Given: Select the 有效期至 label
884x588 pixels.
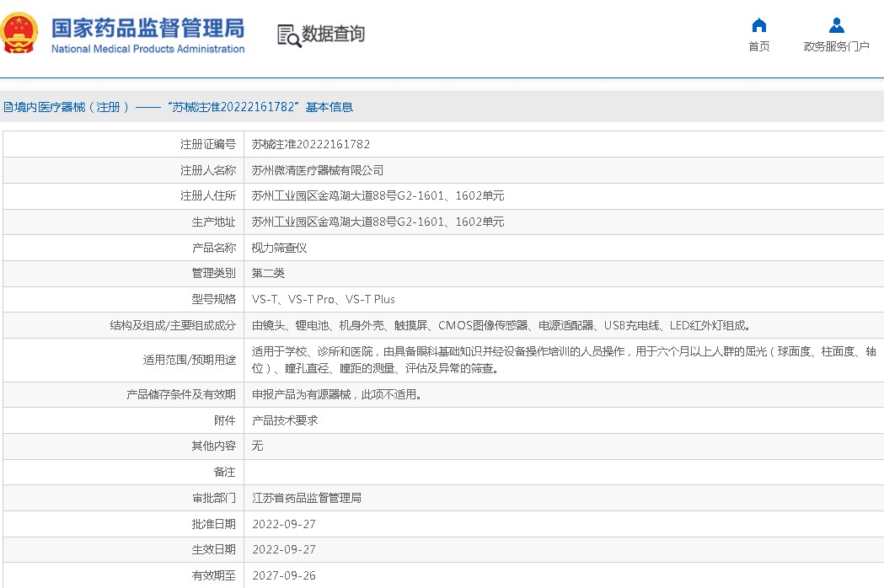Looking at the screenshot, I should click(x=214, y=575).
